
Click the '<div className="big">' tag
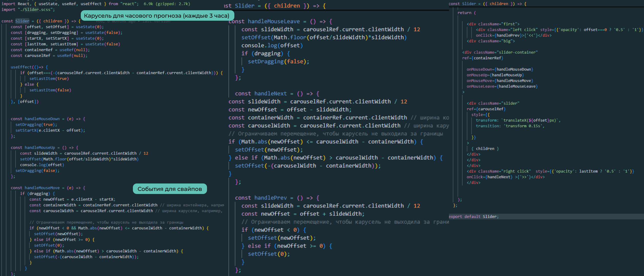[491, 41]
